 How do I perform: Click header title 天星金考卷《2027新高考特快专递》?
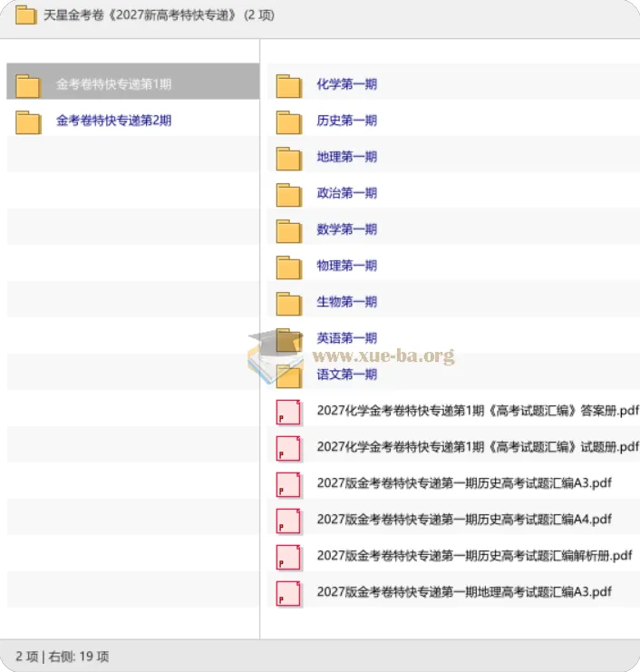coord(141,15)
